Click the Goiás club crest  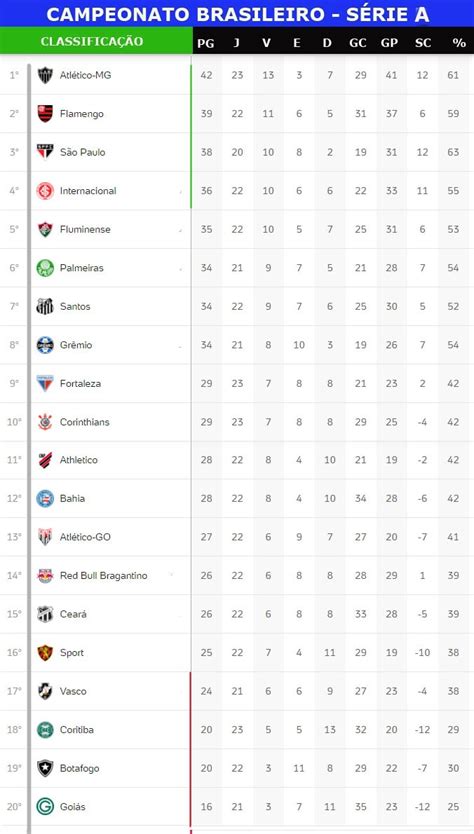point(45,806)
